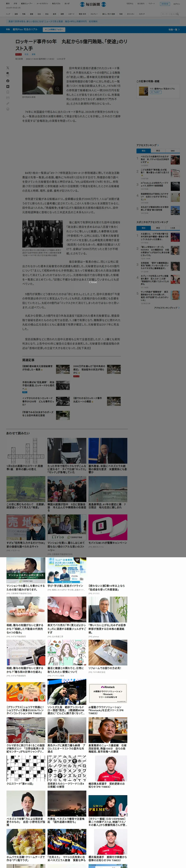
Task: Open the WSJ promo banner at the top
Action: coord(93,22)
